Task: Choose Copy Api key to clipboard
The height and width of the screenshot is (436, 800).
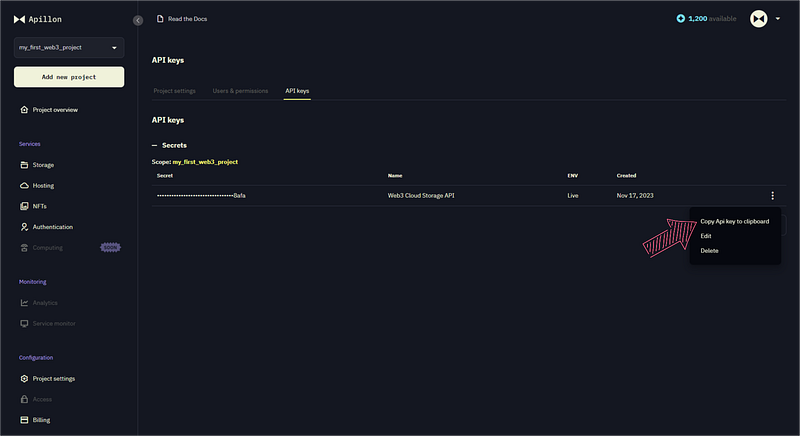Action: 734,221
